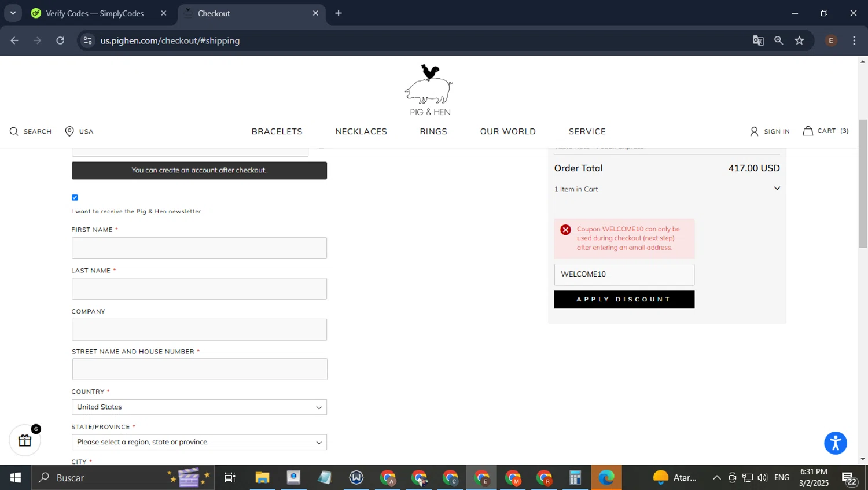Expand the Country dropdown
Image resolution: width=868 pixels, height=490 pixels.
pos(199,407)
